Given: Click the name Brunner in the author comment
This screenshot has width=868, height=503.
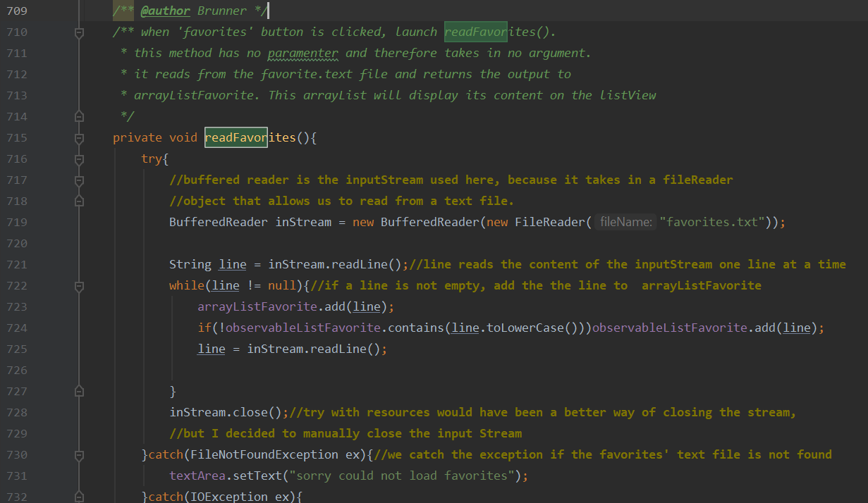Looking at the screenshot, I should coord(222,11).
